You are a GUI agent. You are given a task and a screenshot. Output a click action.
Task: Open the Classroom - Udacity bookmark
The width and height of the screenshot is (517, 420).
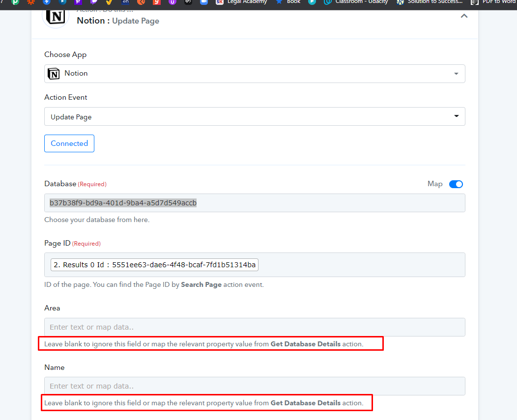356,2
